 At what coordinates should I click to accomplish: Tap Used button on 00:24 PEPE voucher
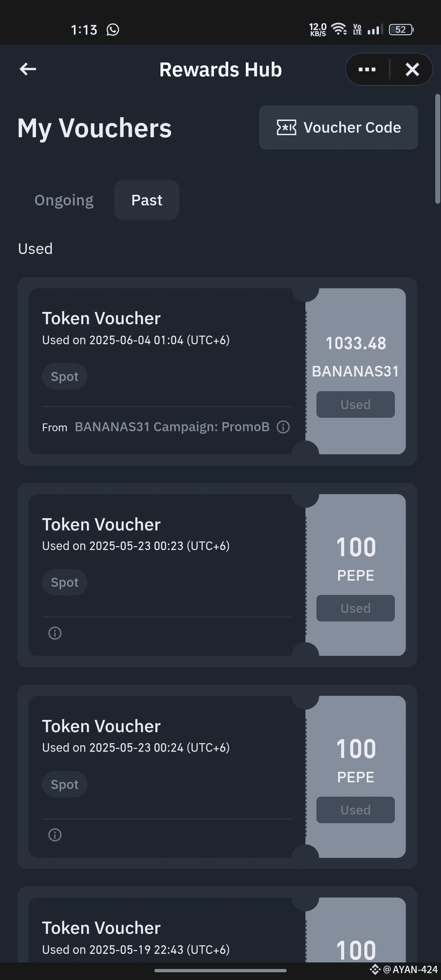point(355,810)
